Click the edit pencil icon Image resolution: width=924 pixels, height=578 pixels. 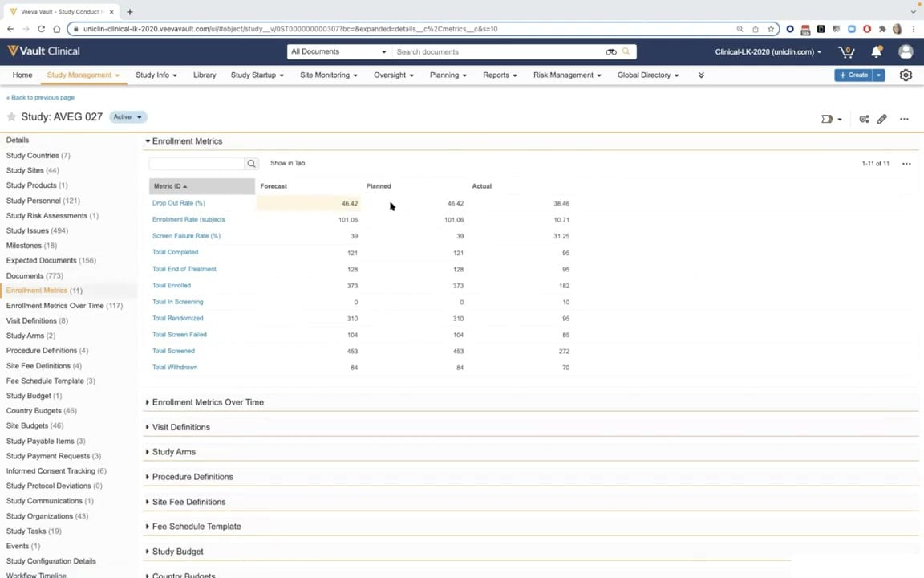(882, 119)
